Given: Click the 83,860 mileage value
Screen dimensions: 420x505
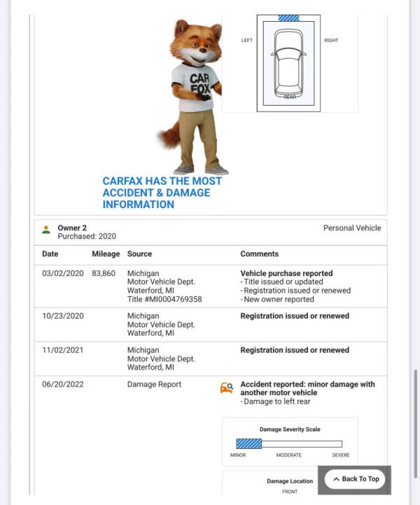Looking at the screenshot, I should [104, 273].
